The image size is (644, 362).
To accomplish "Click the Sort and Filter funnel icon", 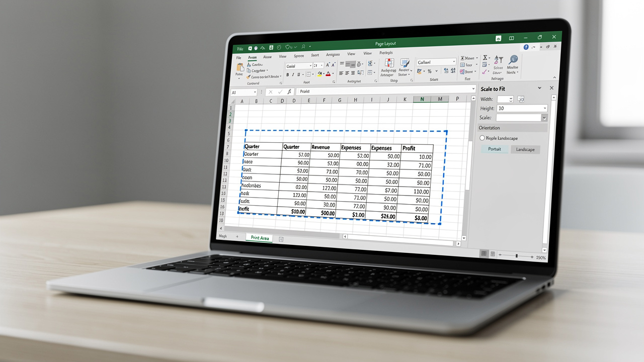I will 499,60.
